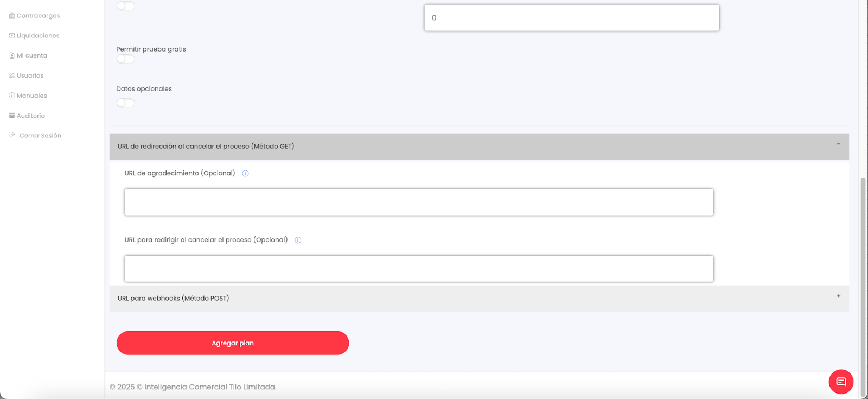Screen dimensions: 868x399
Task: Enable the Permitir prueba gratis toggle
Action: pyautogui.click(x=125, y=59)
